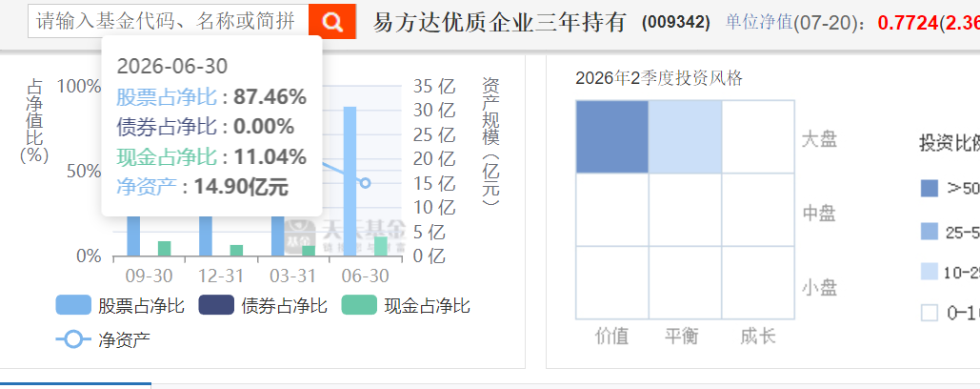This screenshot has width=980, height=389.
Task: Click the 0-1 investment ratio legend swatch
Action: pos(930,312)
